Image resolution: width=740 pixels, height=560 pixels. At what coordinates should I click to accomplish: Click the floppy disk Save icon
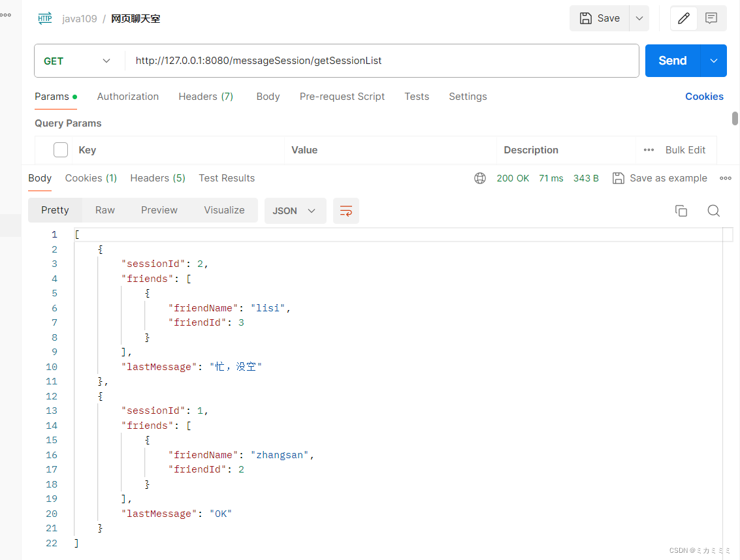coord(586,18)
